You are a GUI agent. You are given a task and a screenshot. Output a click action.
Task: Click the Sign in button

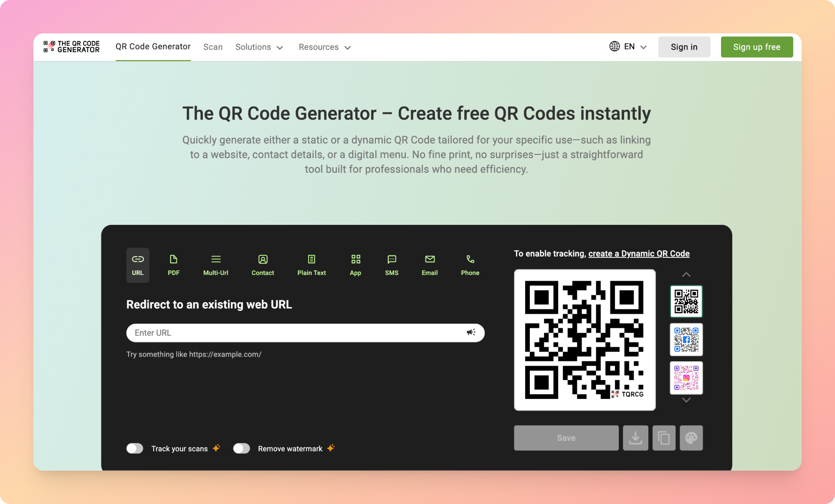coord(684,47)
